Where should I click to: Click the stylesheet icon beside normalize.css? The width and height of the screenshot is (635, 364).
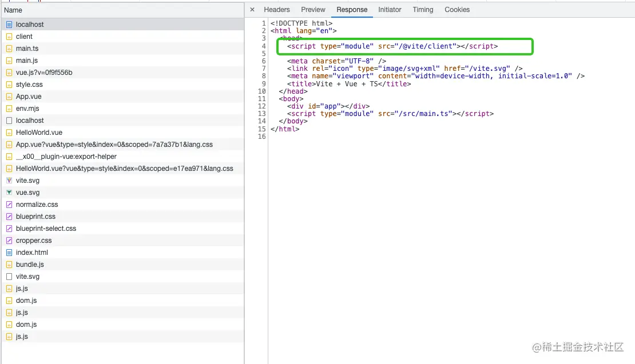9,205
